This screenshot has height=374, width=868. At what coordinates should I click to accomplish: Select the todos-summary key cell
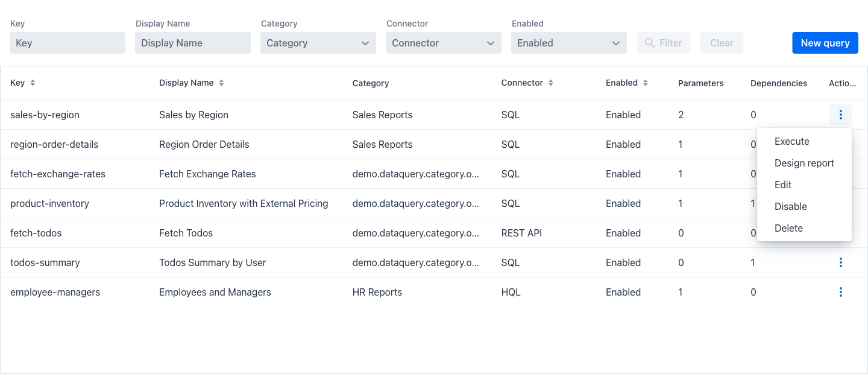[45, 262]
